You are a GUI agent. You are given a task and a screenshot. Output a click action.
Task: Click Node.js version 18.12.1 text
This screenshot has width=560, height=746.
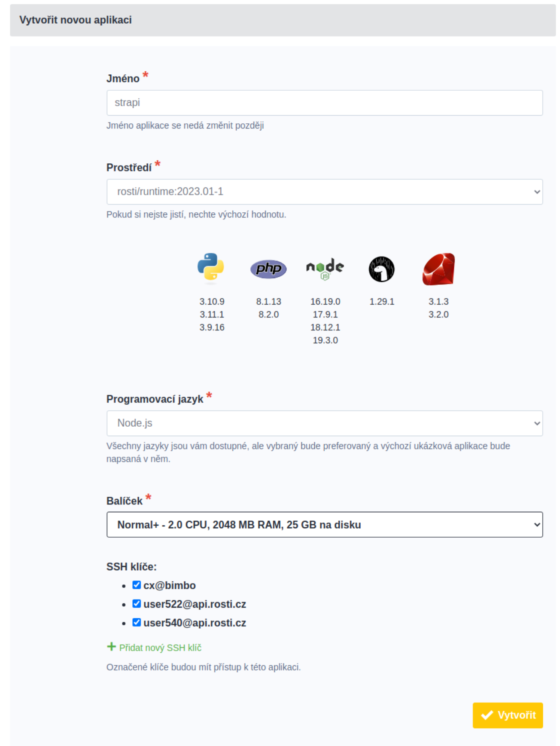(325, 327)
